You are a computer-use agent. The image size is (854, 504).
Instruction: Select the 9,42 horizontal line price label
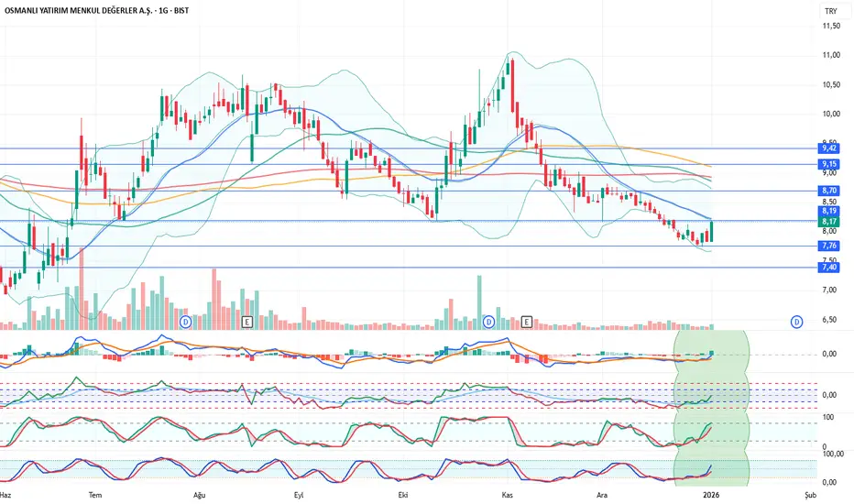(x=829, y=148)
